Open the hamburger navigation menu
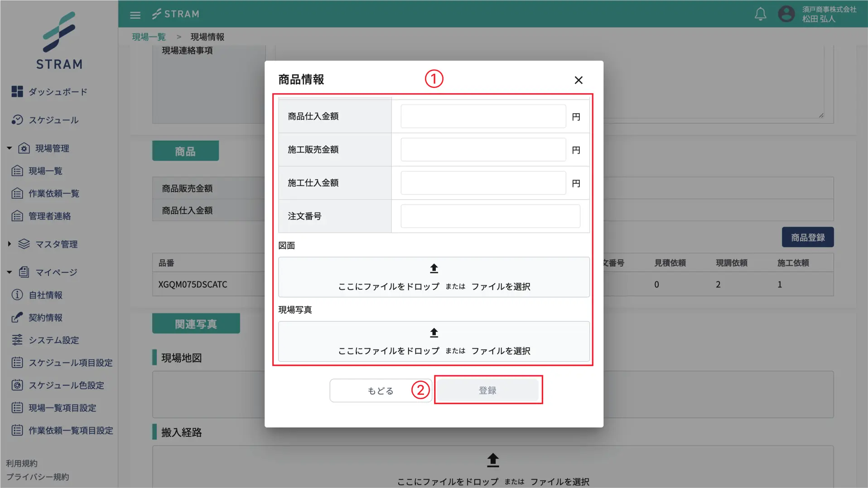The height and width of the screenshot is (488, 868). pyautogui.click(x=135, y=14)
